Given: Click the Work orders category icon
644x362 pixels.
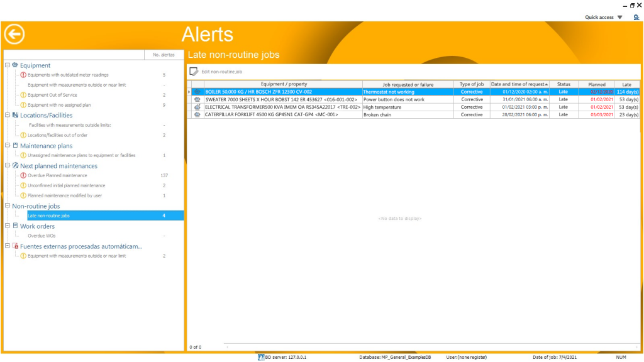Looking at the screenshot, I should coord(15,226).
